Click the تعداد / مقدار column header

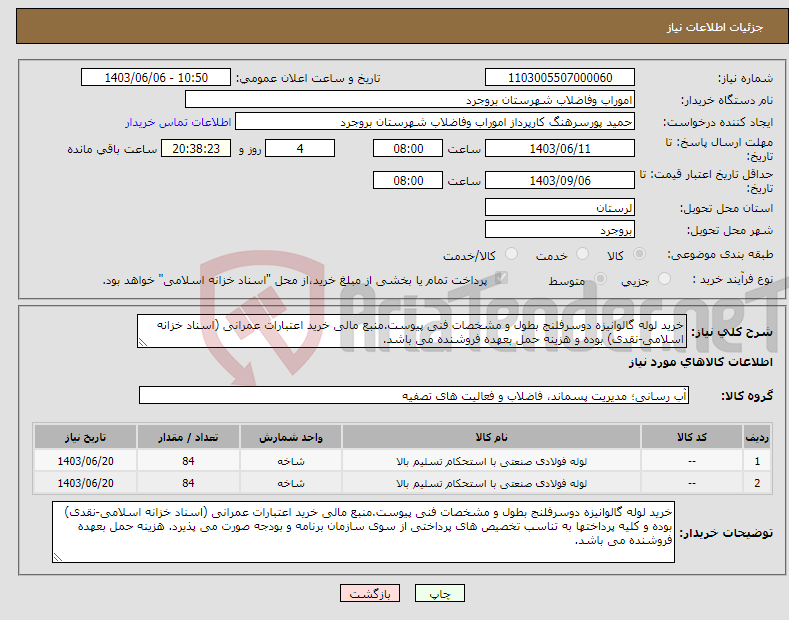pyautogui.click(x=188, y=437)
